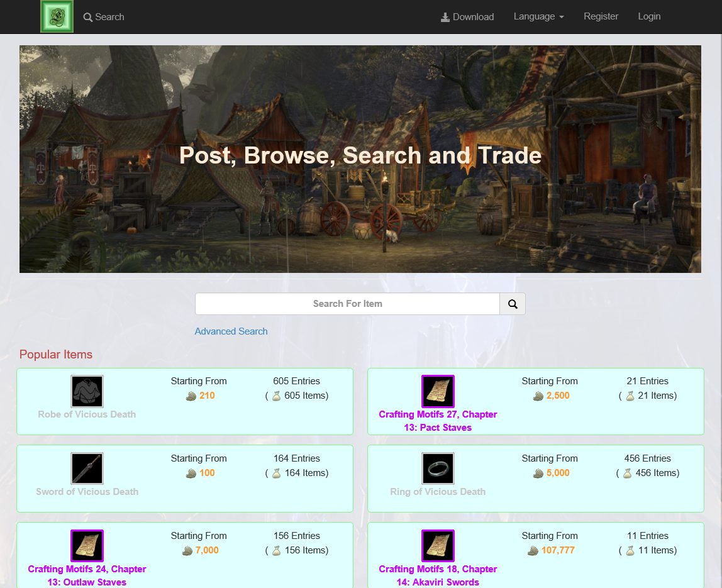Click the 456 Entries text
This screenshot has height=588, width=722.
point(647,458)
